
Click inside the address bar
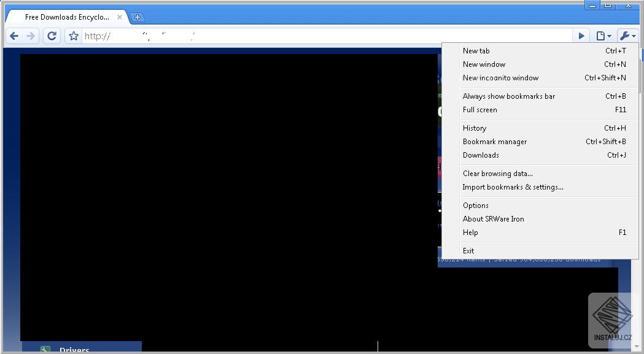(x=246, y=36)
